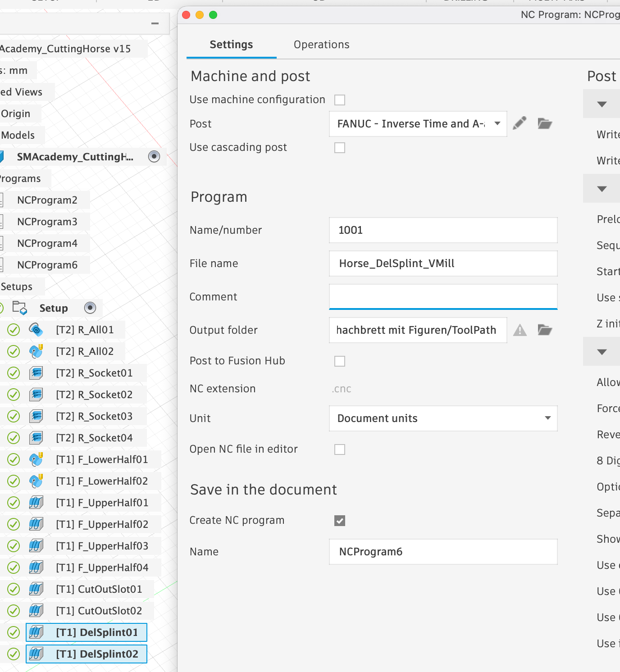Toggle Use cascading post checkbox
The image size is (620, 672).
tap(340, 148)
